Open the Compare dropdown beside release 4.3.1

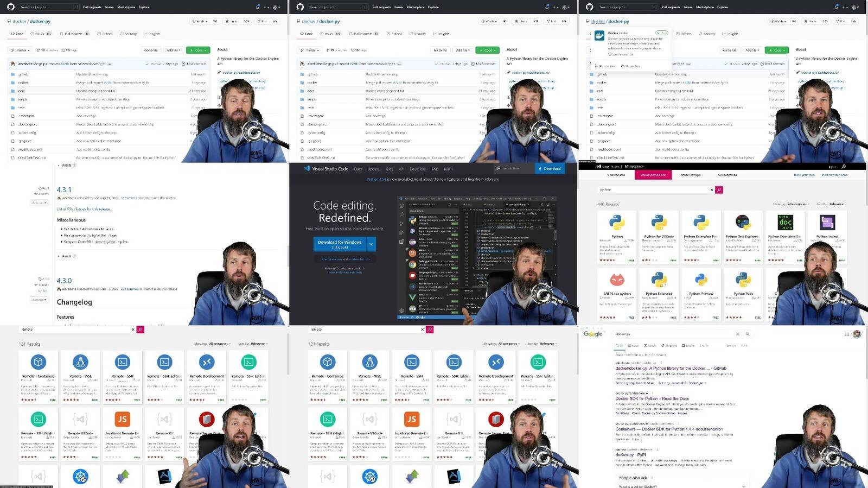pyautogui.click(x=40, y=202)
